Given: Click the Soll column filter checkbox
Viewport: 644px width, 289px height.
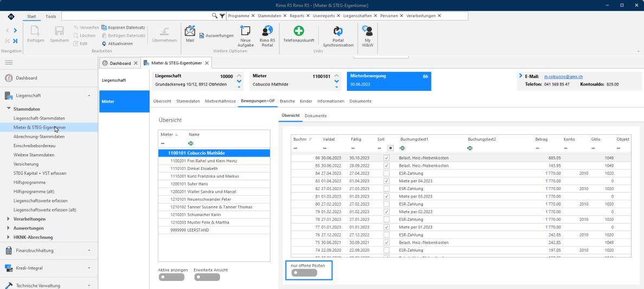Looking at the screenshot, I should [x=391, y=148].
